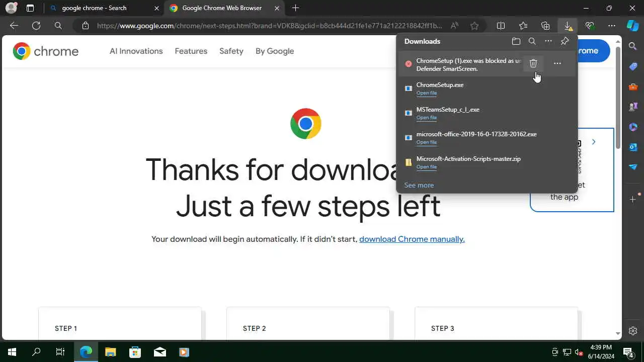644x362 pixels.
Task: Delete blocked ChromeSetup (1).exe trash icon
Action: (533, 63)
